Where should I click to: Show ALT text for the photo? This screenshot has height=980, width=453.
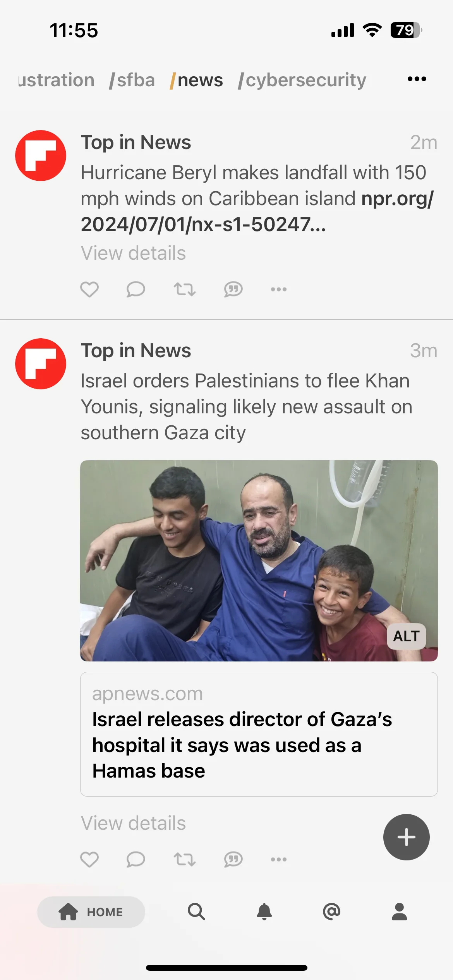pos(407,636)
